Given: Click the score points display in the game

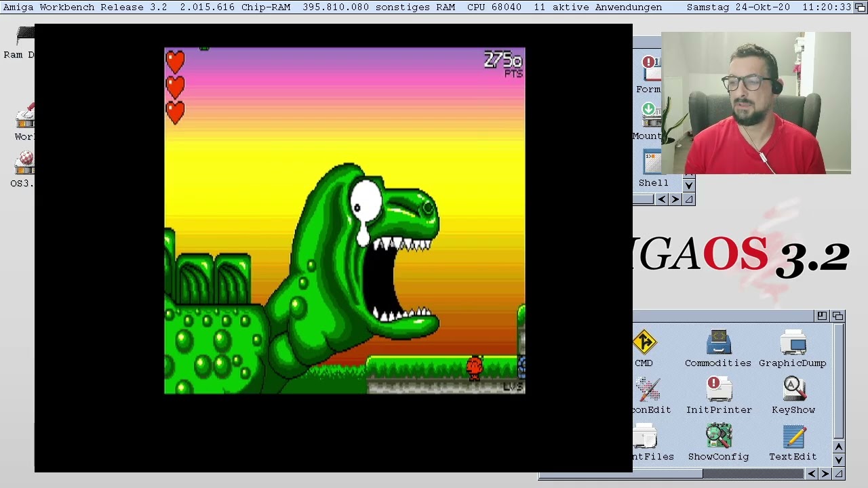Looking at the screenshot, I should [x=504, y=64].
